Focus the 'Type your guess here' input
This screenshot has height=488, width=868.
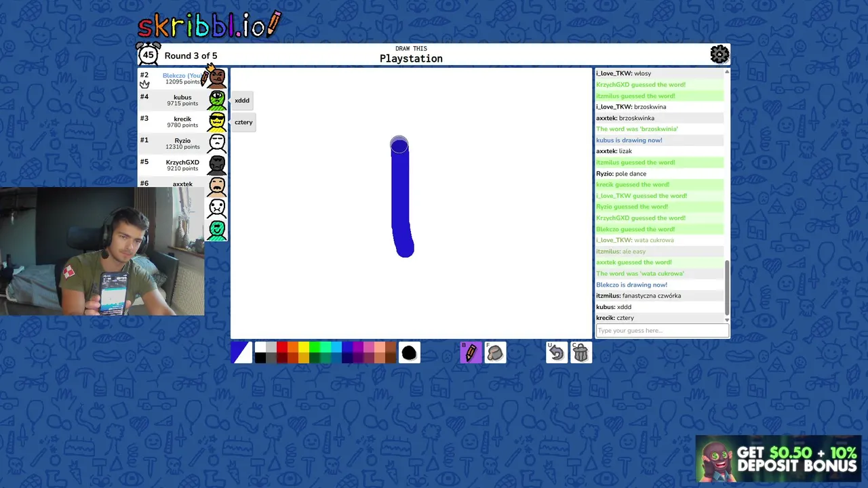tap(662, 331)
